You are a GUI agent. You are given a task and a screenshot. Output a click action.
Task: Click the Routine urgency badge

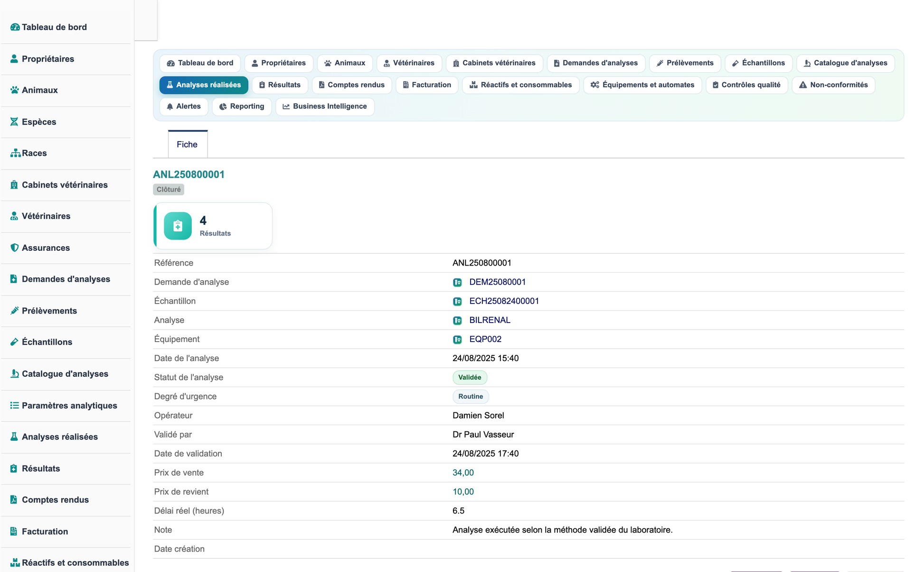[471, 396]
